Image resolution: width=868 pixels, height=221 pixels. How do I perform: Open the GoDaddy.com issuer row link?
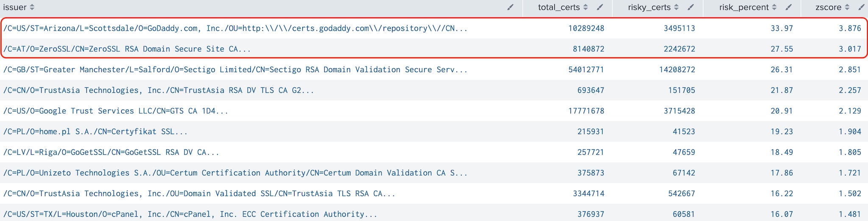[235, 28]
